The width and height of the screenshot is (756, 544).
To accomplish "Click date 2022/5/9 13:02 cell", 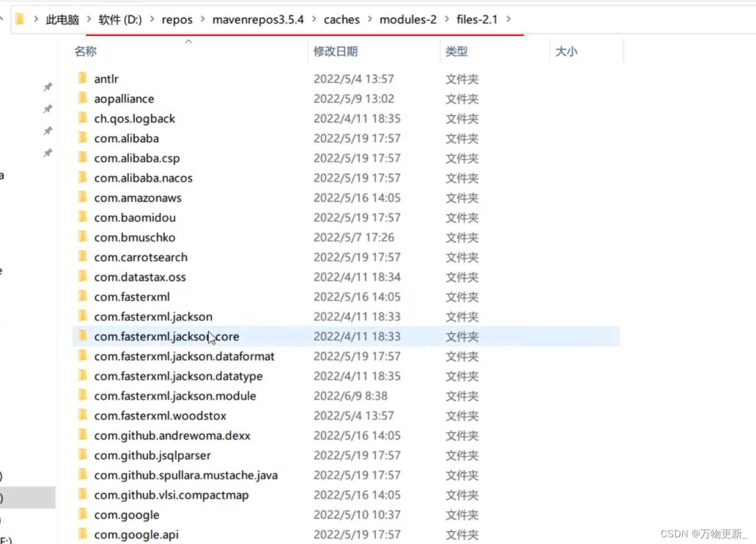I will tap(354, 98).
